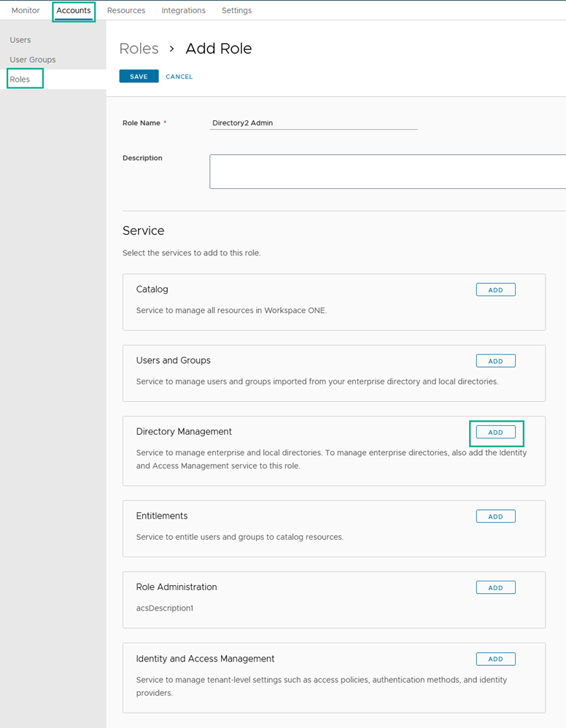Click 'Service to entitle users and groups' description
This screenshot has height=728, width=566.
coord(239,537)
